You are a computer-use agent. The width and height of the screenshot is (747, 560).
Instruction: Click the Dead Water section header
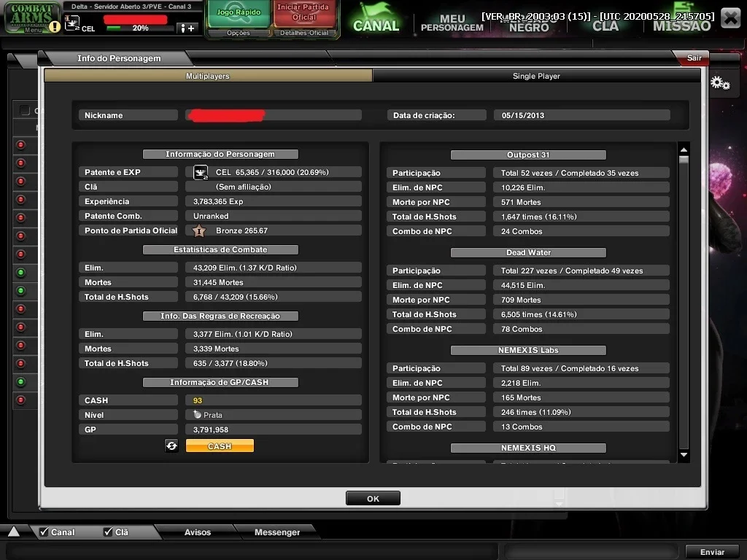pyautogui.click(x=528, y=252)
